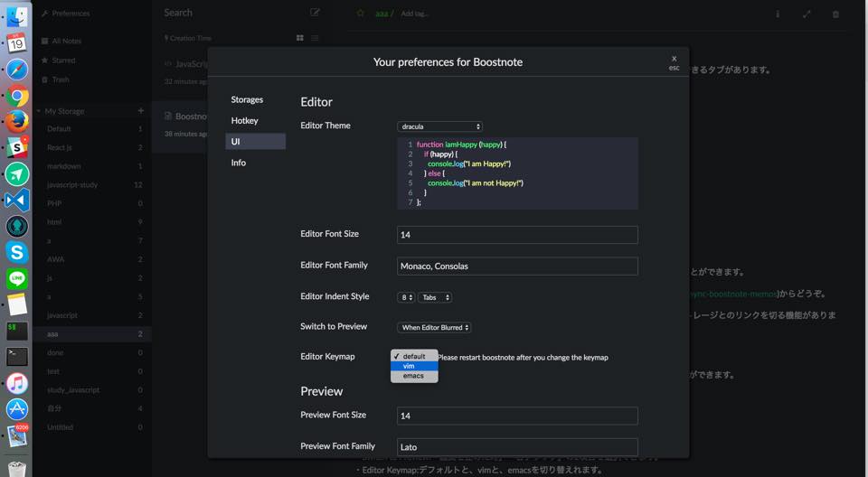Select the aaa folder in sidebar
The height and width of the screenshot is (477, 868).
(x=91, y=334)
